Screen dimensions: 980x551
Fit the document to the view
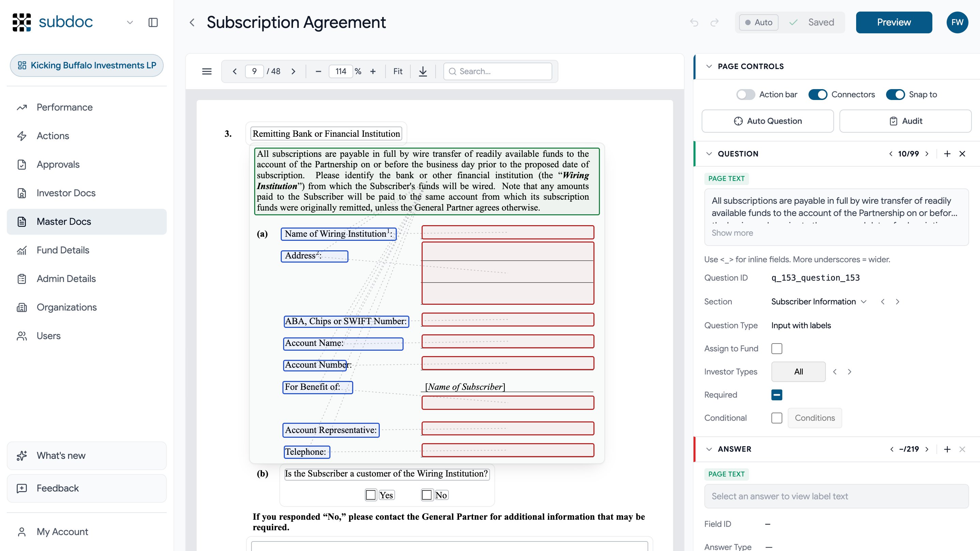click(397, 71)
